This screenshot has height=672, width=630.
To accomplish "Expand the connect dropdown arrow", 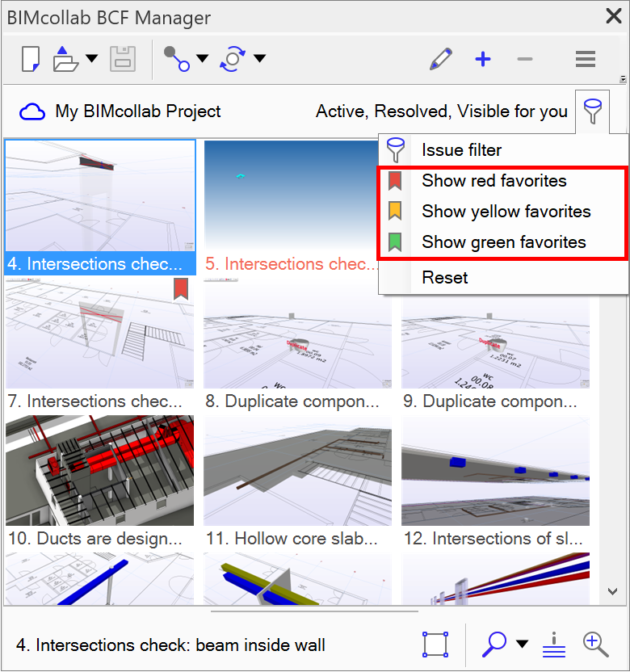I will pyautogui.click(x=202, y=58).
